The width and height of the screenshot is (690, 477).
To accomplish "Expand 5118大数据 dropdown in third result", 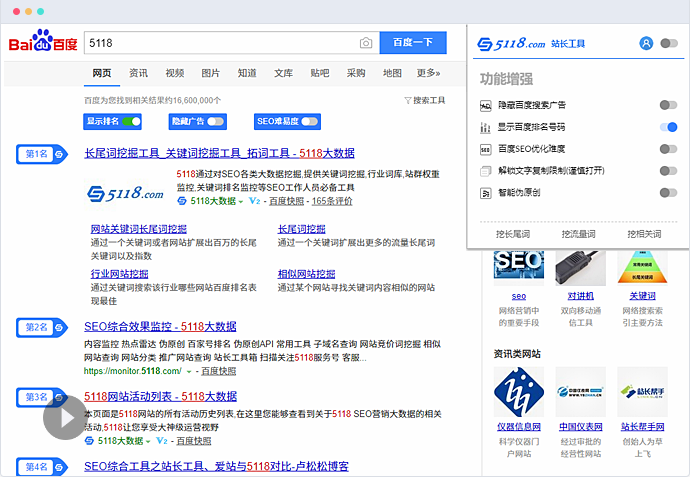I will pos(148,441).
